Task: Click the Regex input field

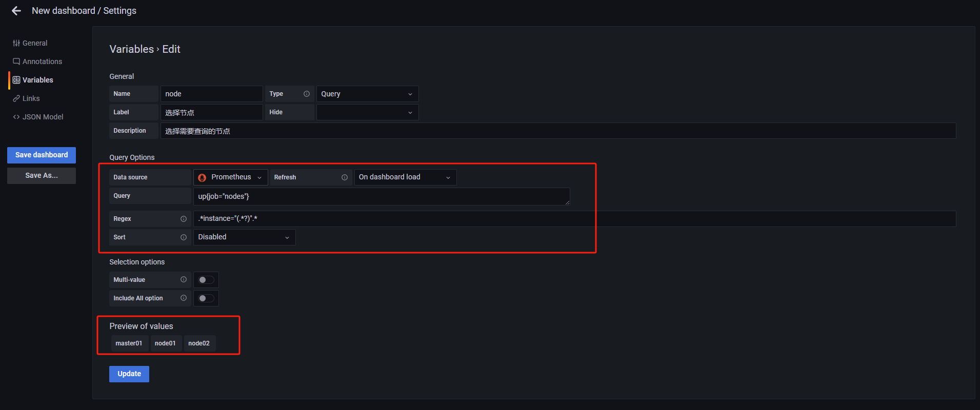Action: tap(574, 219)
